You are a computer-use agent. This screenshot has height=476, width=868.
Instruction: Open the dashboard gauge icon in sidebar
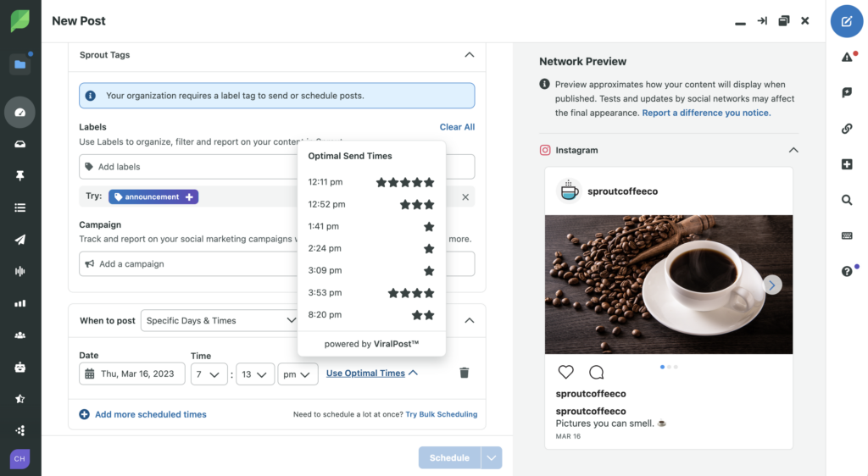pos(20,113)
